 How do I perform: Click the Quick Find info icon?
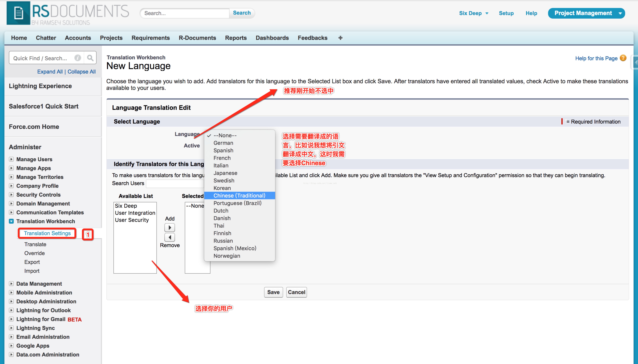pos(78,58)
